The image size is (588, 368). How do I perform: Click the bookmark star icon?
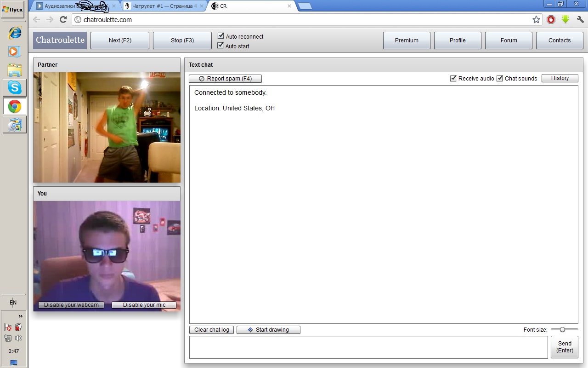pos(536,20)
